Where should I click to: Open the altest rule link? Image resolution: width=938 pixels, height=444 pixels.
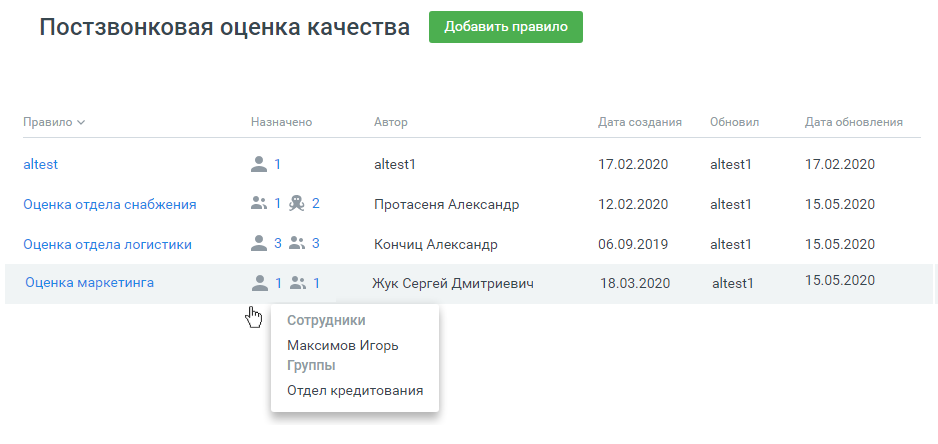[x=41, y=164]
